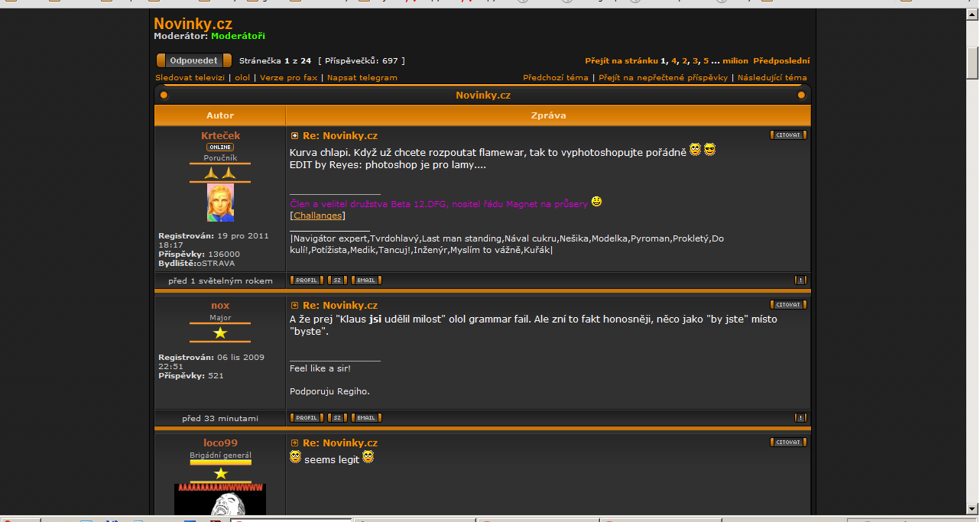
Task: Send private message via nox's SZ button
Action: (337, 418)
